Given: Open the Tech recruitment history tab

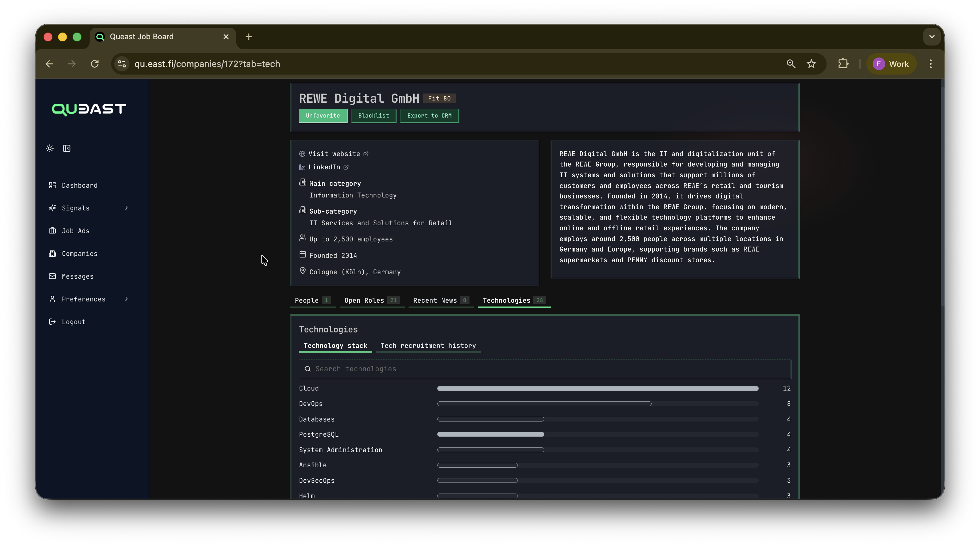Looking at the screenshot, I should pos(428,345).
